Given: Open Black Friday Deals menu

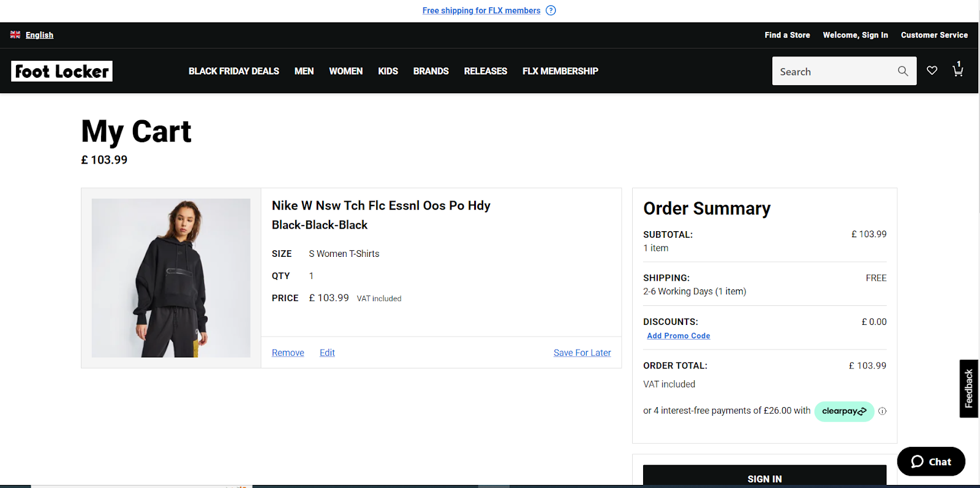Looking at the screenshot, I should pyautogui.click(x=234, y=71).
